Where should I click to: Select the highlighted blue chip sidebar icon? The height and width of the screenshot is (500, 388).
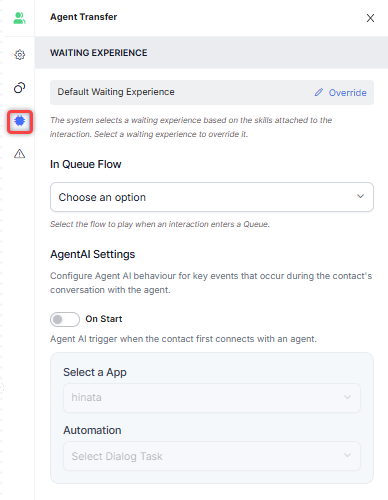(20, 121)
